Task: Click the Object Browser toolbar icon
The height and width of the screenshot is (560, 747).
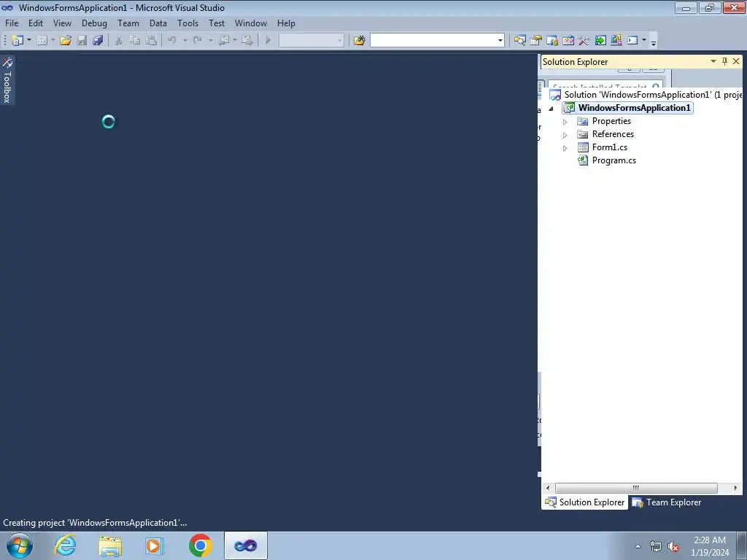Action: [x=568, y=41]
